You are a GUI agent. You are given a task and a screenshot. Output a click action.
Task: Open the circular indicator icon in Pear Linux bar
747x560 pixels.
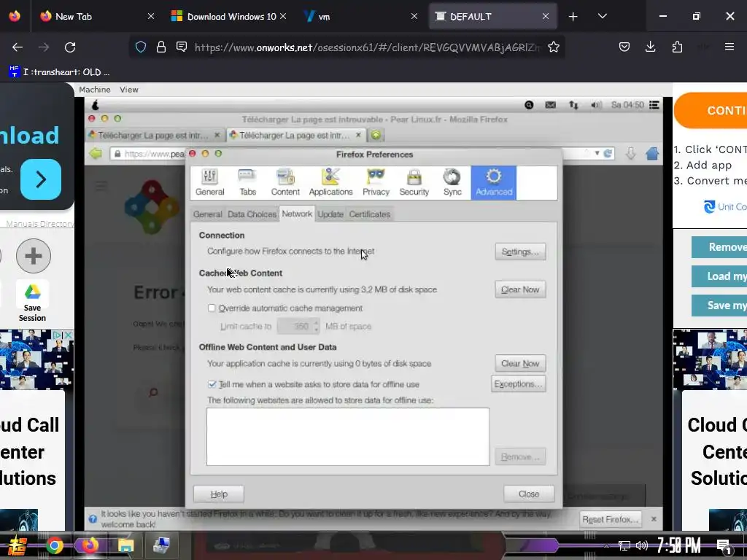[x=529, y=105]
